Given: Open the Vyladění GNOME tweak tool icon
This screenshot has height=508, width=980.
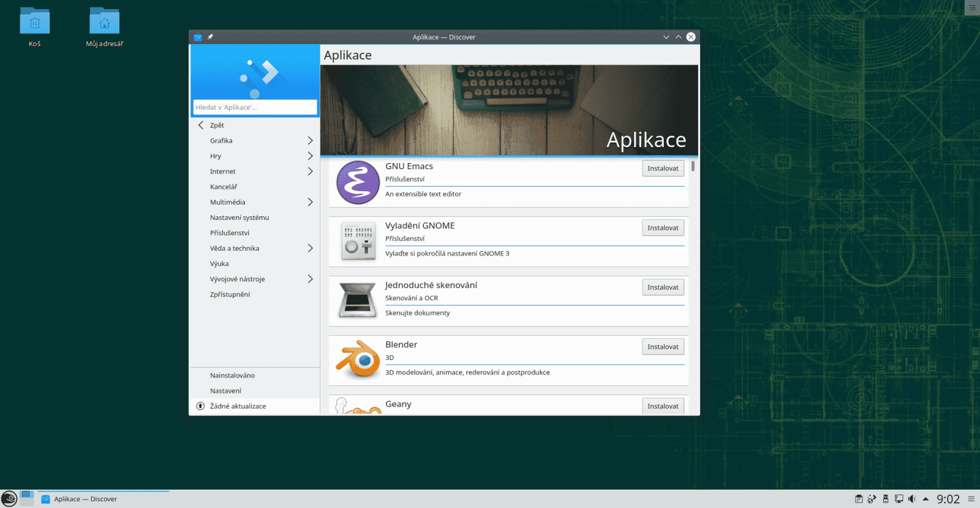Looking at the screenshot, I should coord(359,241).
